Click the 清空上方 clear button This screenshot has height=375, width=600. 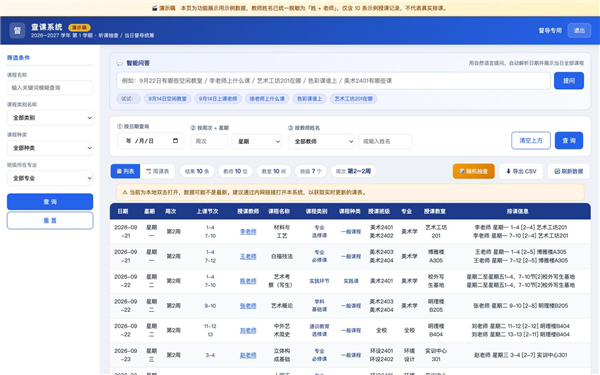click(531, 140)
